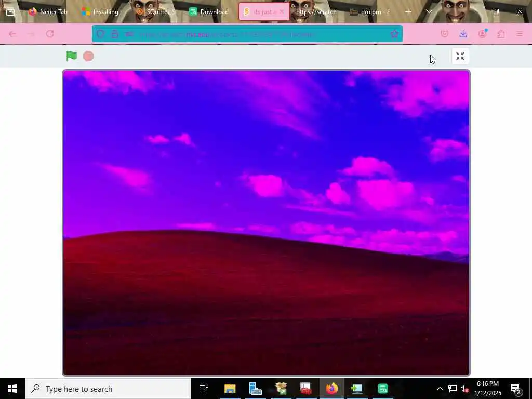
Task: Click the network icon in system tray
Action: (x=453, y=389)
